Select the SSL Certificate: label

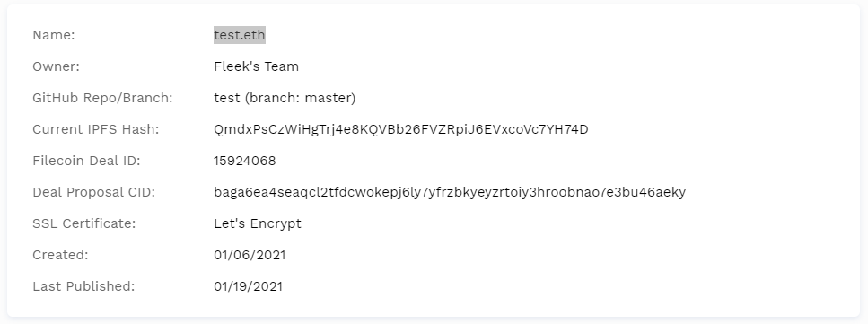click(84, 223)
